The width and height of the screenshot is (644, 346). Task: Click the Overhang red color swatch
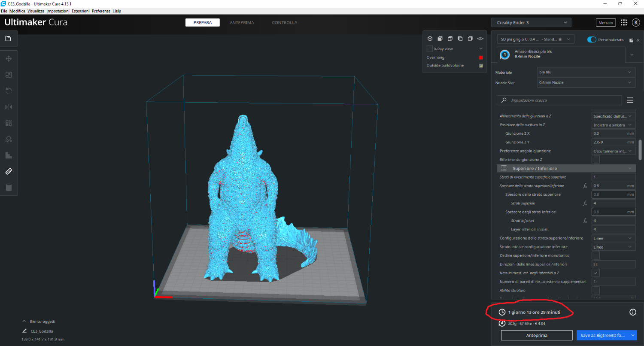click(x=481, y=58)
